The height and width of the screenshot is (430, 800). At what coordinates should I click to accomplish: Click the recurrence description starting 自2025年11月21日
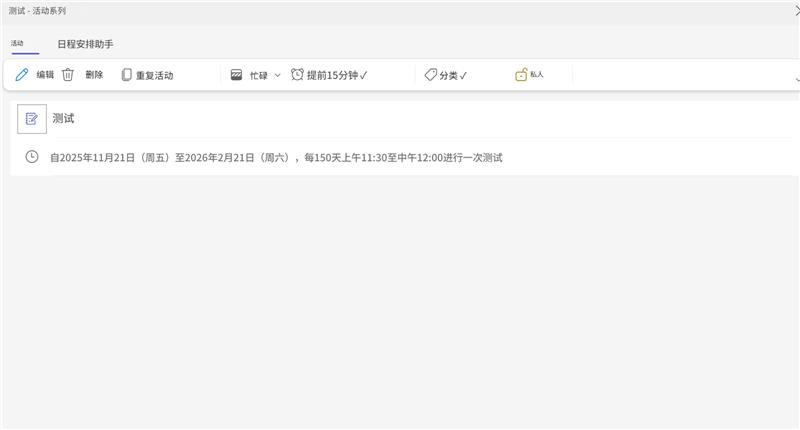[276, 158]
